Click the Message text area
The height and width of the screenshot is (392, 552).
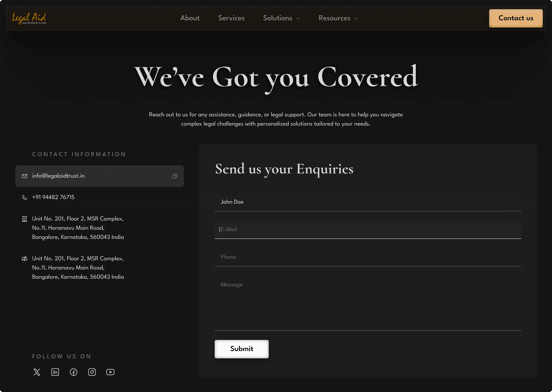click(367, 304)
